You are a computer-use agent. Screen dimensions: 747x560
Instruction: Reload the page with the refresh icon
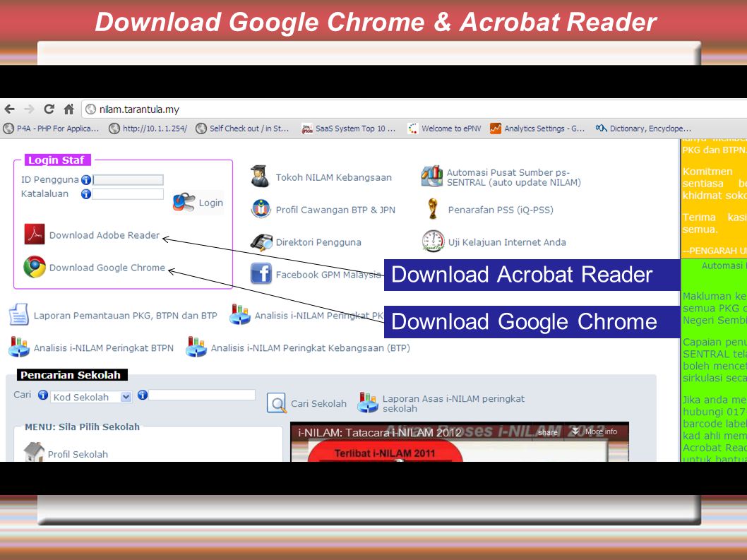click(x=49, y=109)
